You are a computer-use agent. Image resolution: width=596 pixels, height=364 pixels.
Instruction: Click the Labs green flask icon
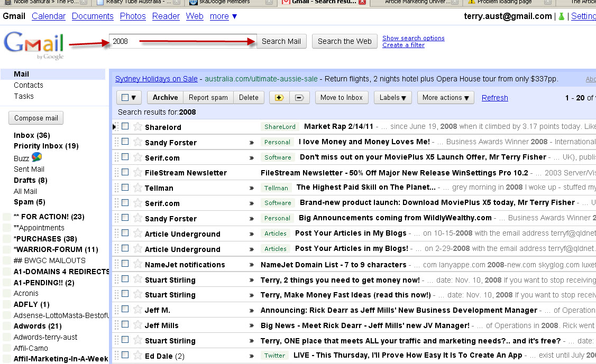[561, 16]
